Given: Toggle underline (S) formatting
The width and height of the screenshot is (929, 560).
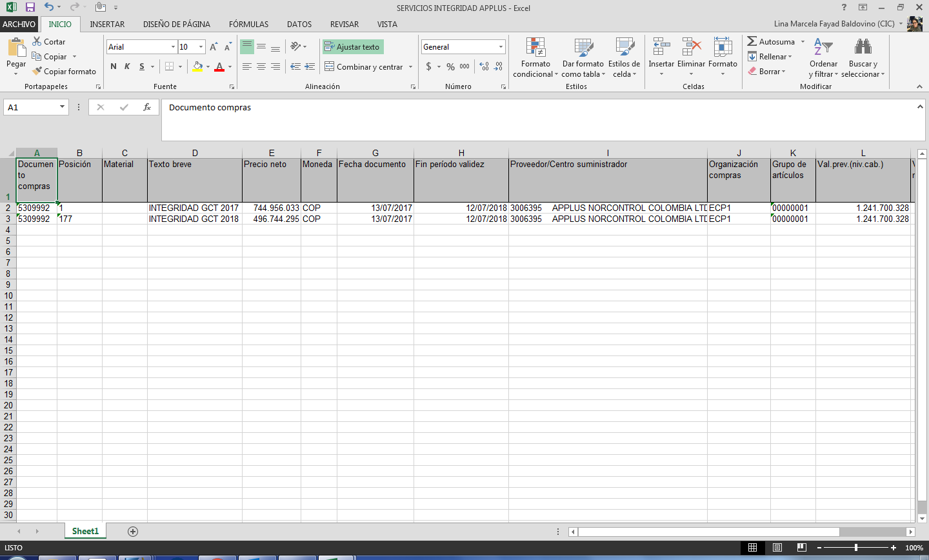Looking at the screenshot, I should click(142, 66).
